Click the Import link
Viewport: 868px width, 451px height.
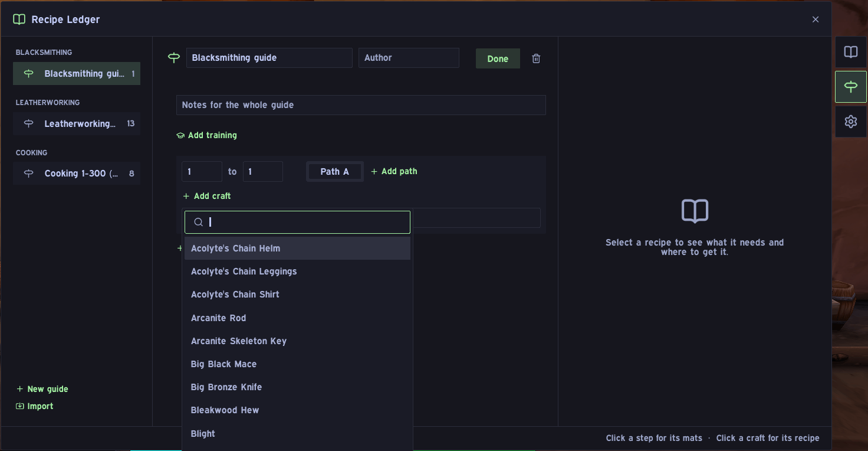(x=35, y=406)
